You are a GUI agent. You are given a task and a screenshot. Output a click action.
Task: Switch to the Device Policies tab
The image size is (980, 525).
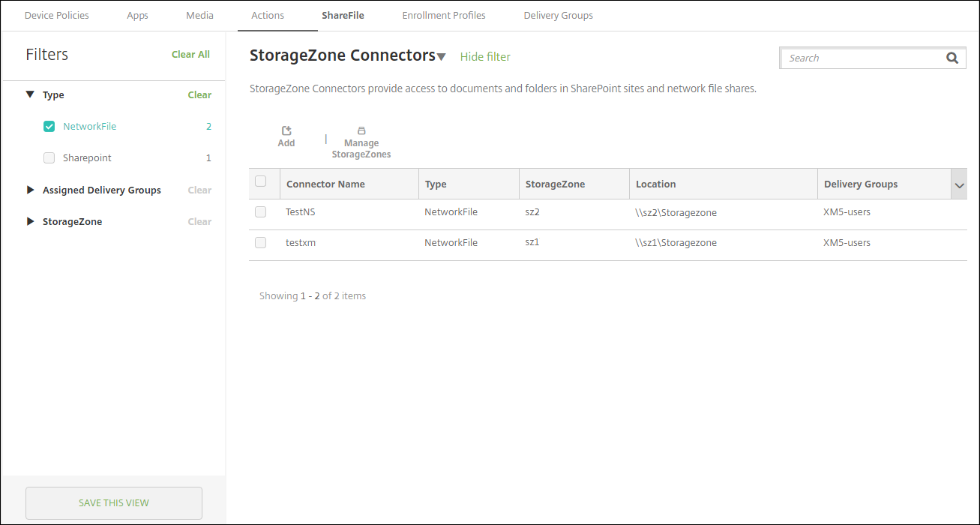[x=57, y=15]
